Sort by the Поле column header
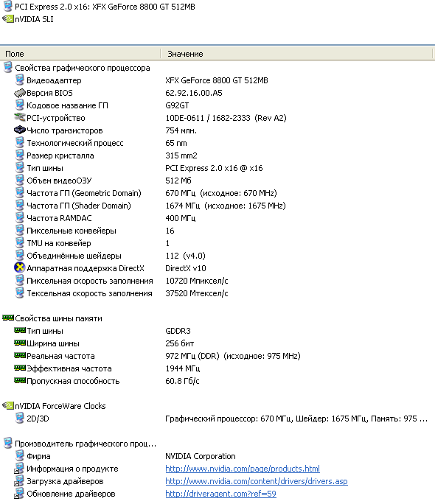Image resolution: width=435 pixels, height=504 pixels. [80, 54]
